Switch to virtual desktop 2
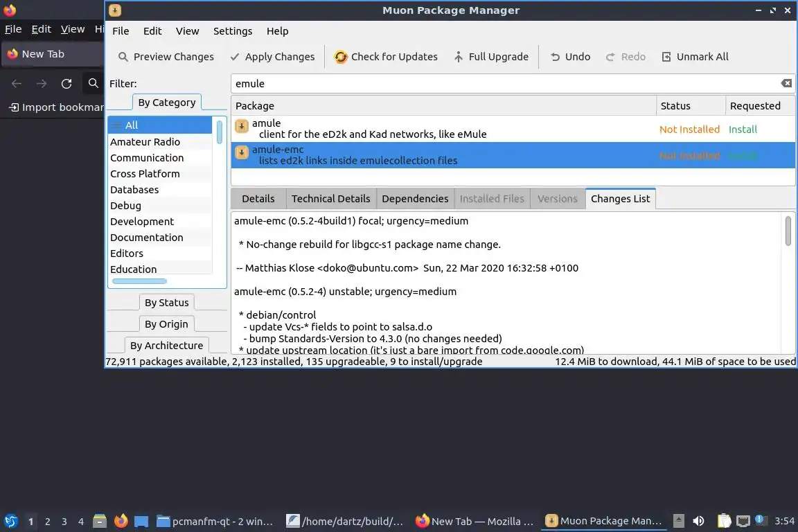This screenshot has height=532, width=798. point(47,522)
